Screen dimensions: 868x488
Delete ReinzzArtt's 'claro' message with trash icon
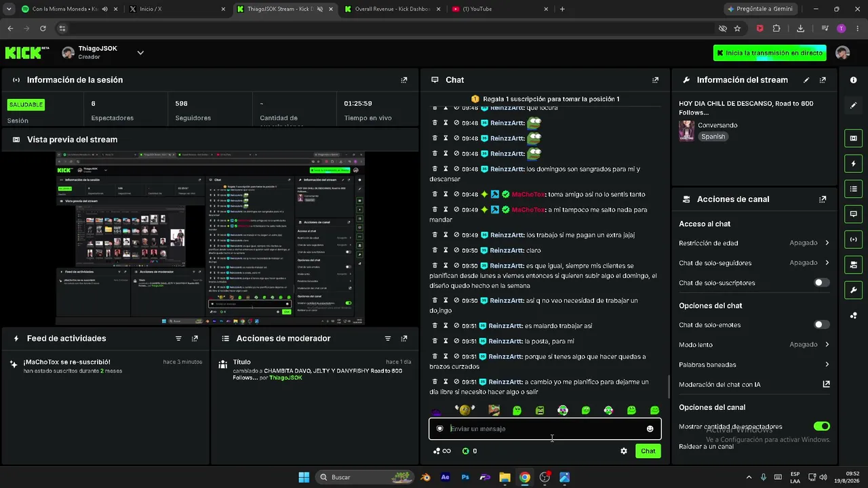pos(435,250)
